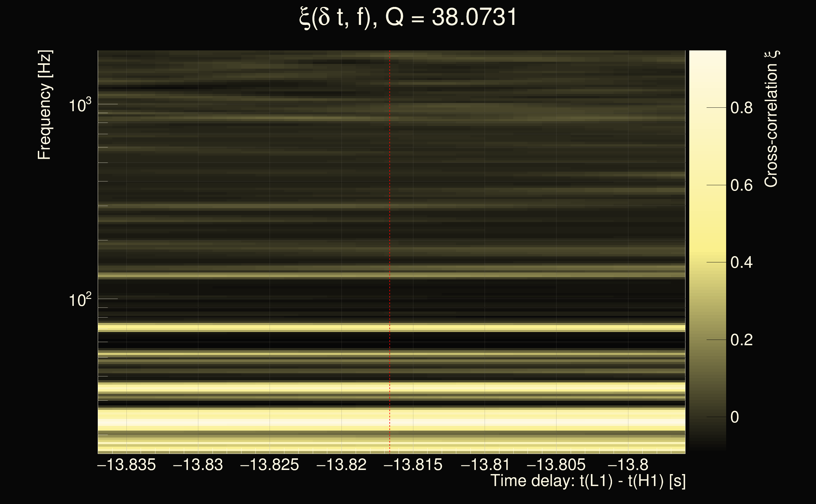Click the -13.82 time axis tick label
This screenshot has height=504, width=816.
click(341, 465)
